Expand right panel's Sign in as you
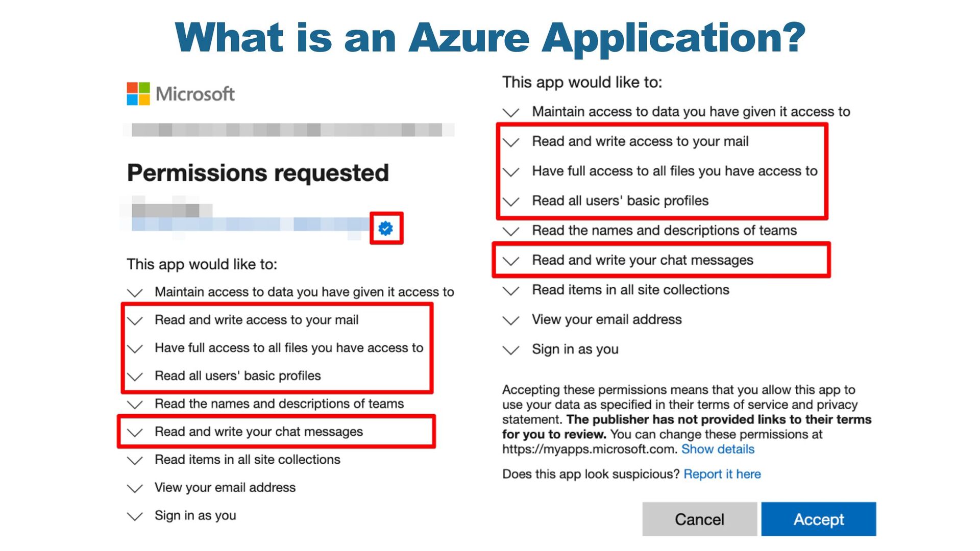This screenshot has height=551, width=980. 511,350
